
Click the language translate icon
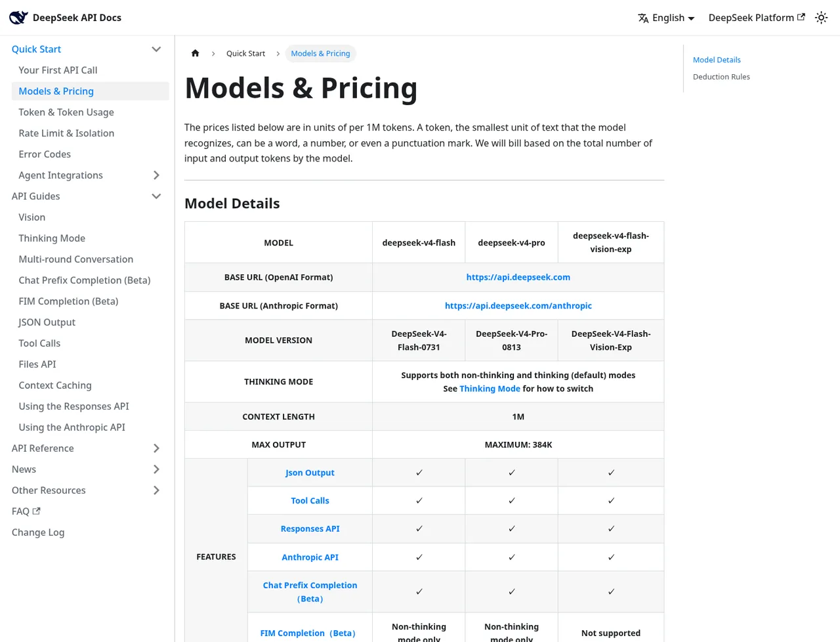click(643, 18)
